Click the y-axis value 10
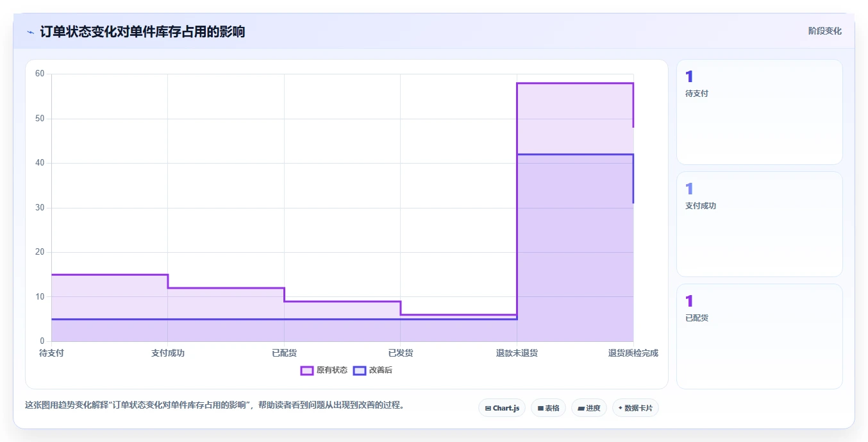Screen dimensions: 868x442 (40, 297)
